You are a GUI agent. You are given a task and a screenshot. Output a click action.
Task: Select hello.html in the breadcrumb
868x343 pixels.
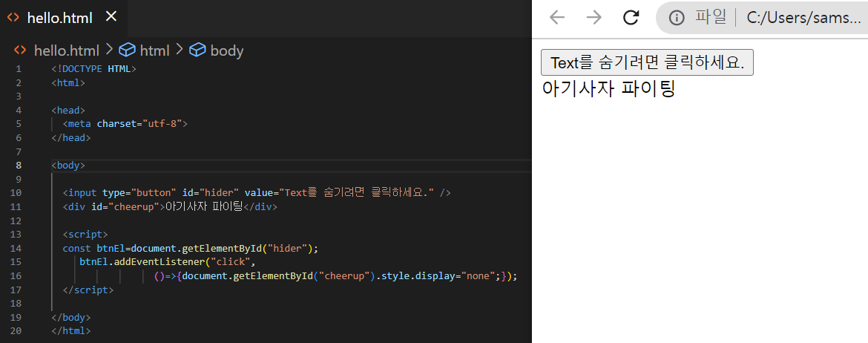coord(67,50)
